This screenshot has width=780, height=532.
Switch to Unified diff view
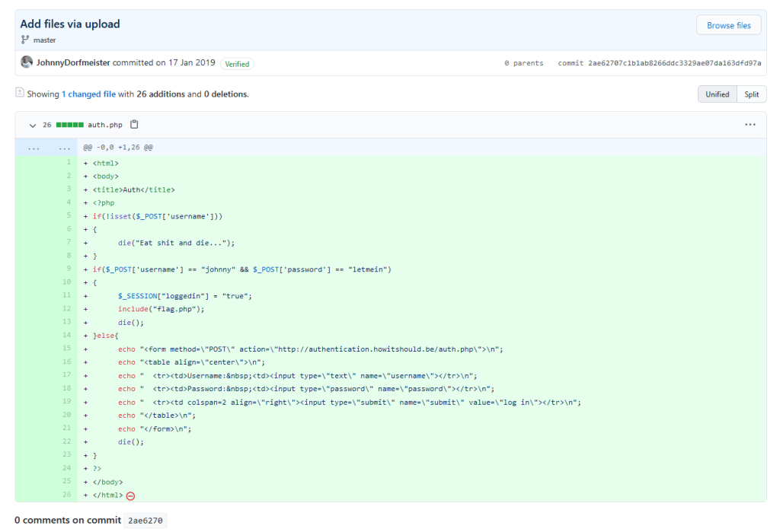(717, 94)
